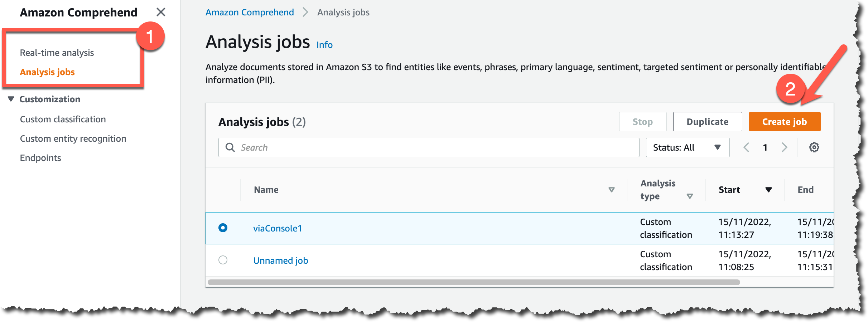Open the viaConsole1 job link
The width and height of the screenshot is (868, 322).
pyautogui.click(x=278, y=228)
